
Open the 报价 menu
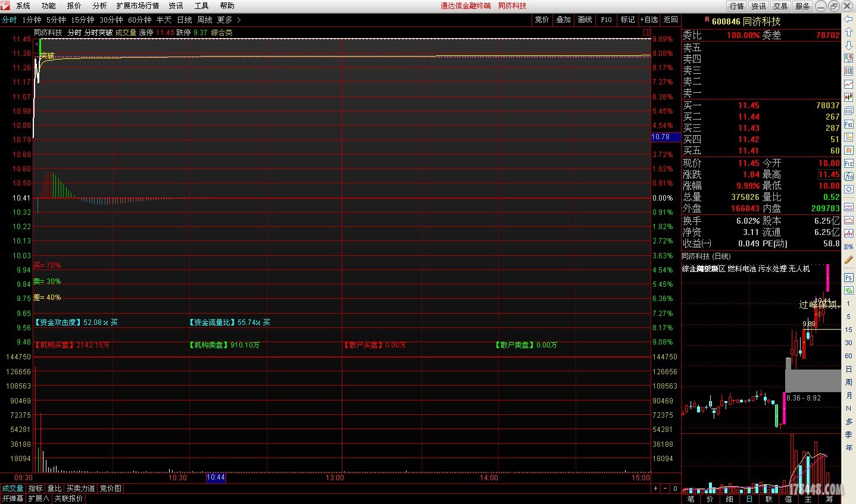[74, 5]
